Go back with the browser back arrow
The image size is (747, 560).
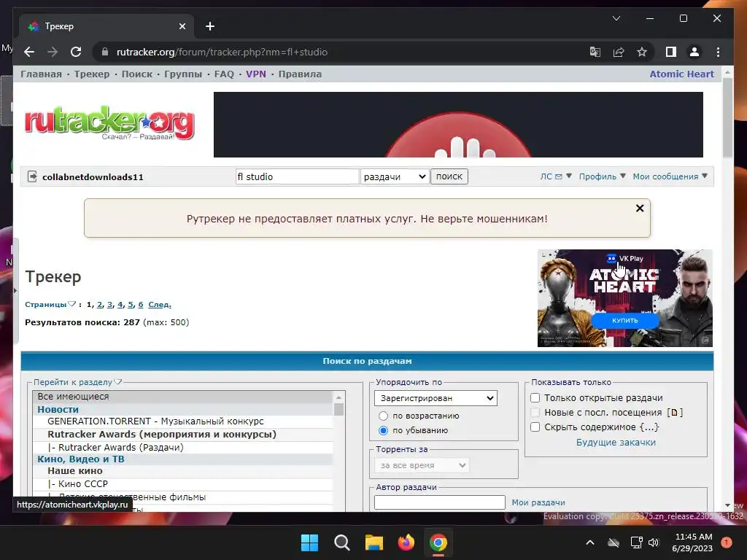[29, 52]
